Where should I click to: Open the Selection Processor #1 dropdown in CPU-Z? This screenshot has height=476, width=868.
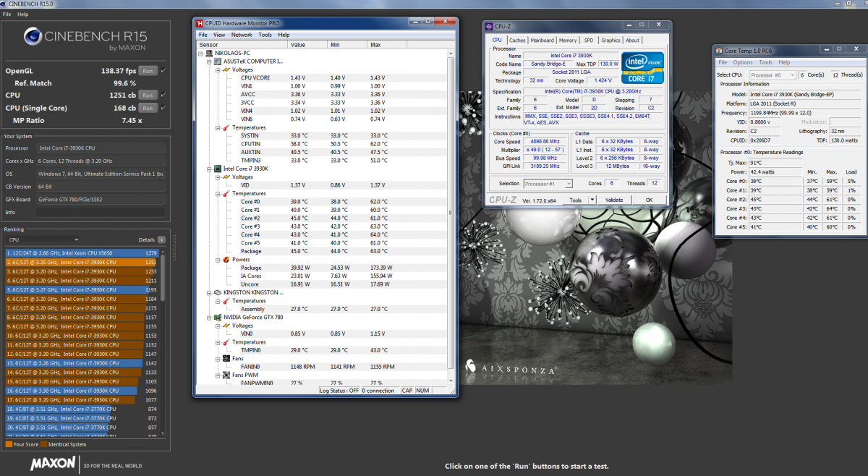click(548, 184)
